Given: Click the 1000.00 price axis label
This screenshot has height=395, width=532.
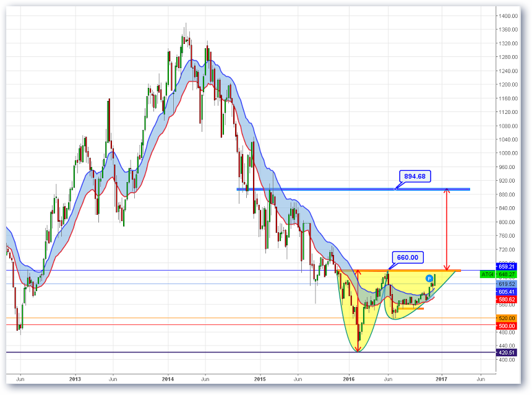Looking at the screenshot, I should tap(508, 153).
